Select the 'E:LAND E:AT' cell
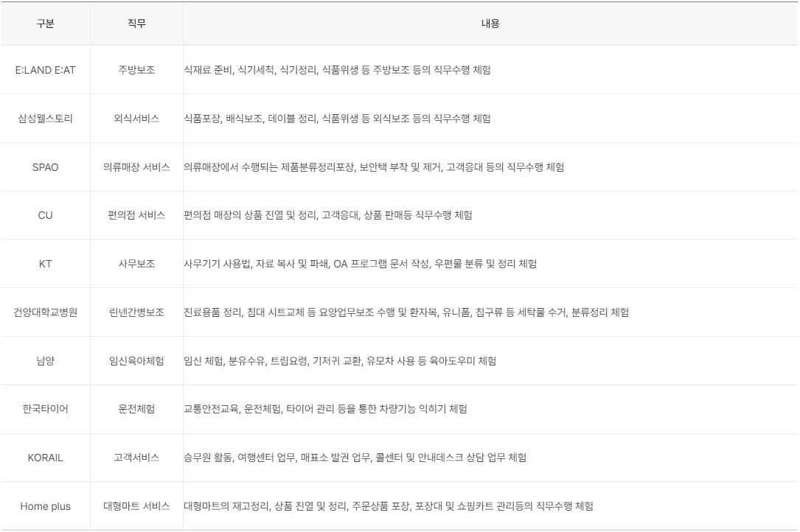Viewport: 800px width, 532px height. tap(46, 70)
